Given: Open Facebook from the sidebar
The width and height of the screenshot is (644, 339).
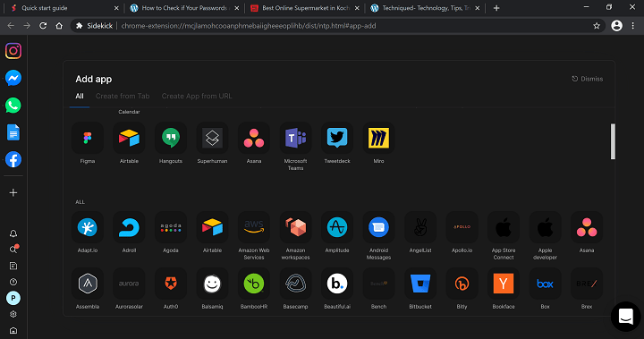Looking at the screenshot, I should pyautogui.click(x=13, y=159).
